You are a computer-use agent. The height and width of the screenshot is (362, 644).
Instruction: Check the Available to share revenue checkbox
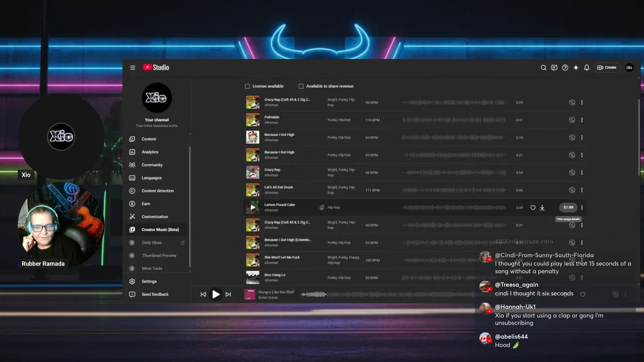tap(301, 86)
